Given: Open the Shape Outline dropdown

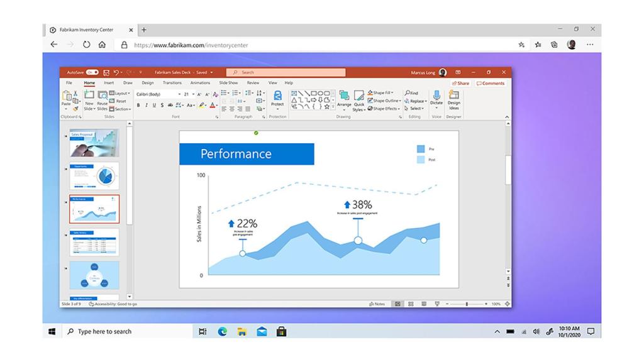Looking at the screenshot, I should click(384, 101).
